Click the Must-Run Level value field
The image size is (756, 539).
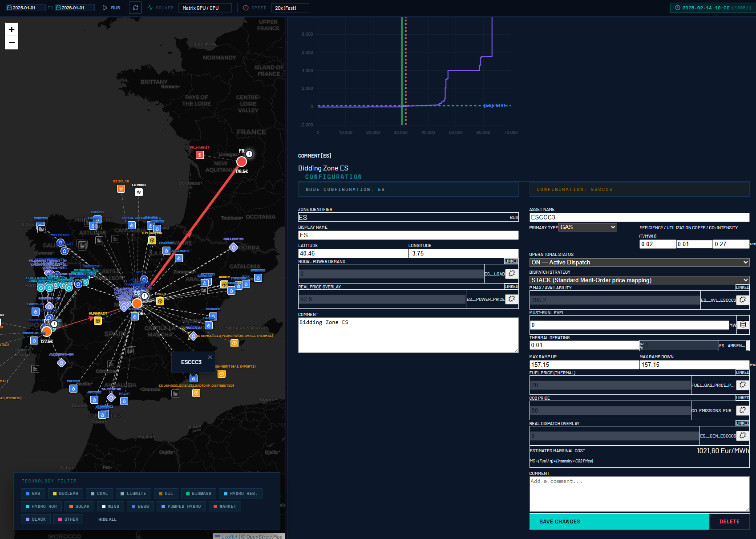(629, 325)
